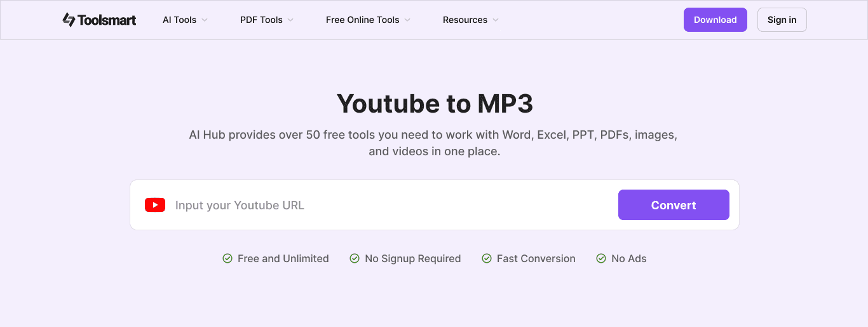868x327 pixels.
Task: Open the PDF Tools menu label
Action: click(x=261, y=20)
